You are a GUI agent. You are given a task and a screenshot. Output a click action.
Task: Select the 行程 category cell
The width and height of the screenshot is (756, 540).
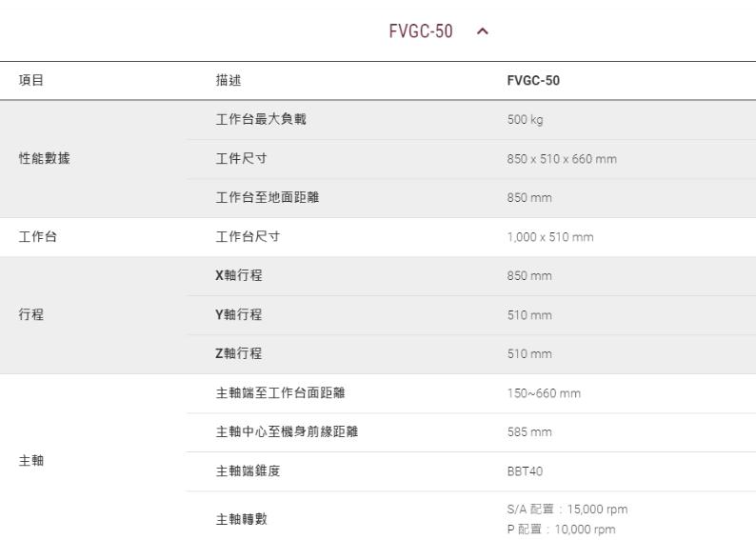tap(31, 315)
